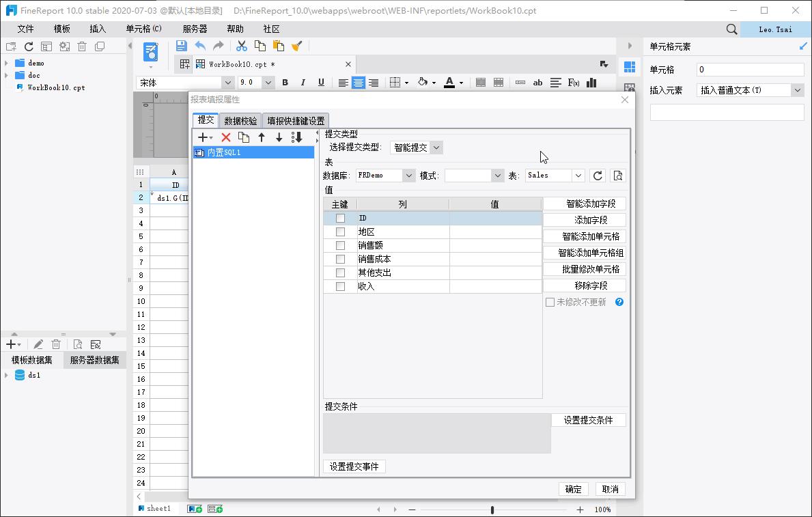Expand the ds1 dataset tree node

click(x=7, y=374)
